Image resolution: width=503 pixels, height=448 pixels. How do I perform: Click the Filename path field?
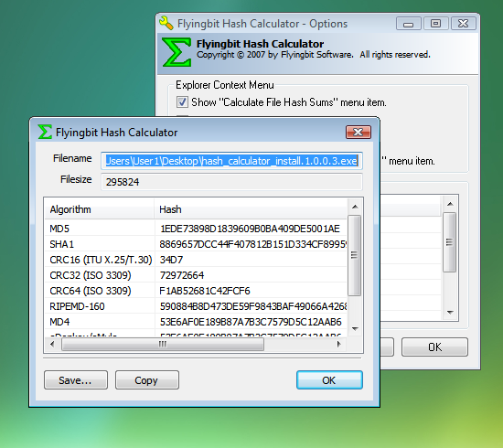pyautogui.click(x=231, y=161)
